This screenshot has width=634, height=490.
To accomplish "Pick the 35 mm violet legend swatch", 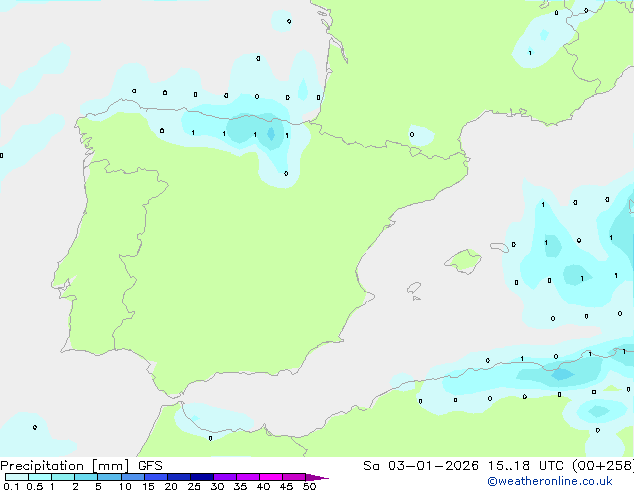I will click(x=248, y=477).
